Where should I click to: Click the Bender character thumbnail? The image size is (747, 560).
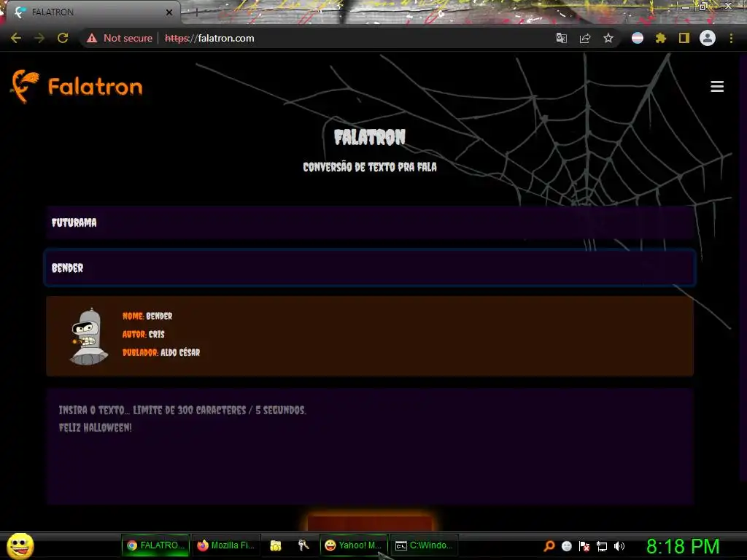click(89, 336)
